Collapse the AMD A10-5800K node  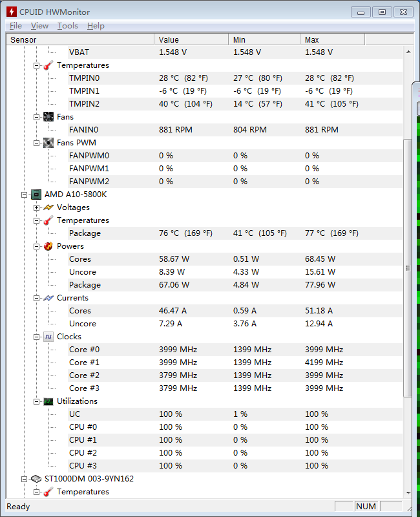click(24, 195)
